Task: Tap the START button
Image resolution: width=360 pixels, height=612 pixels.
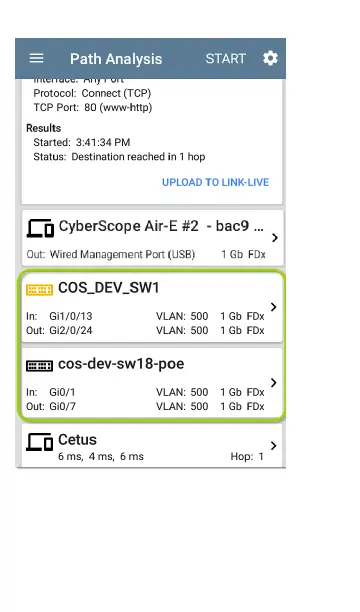Action: pyautogui.click(x=226, y=59)
